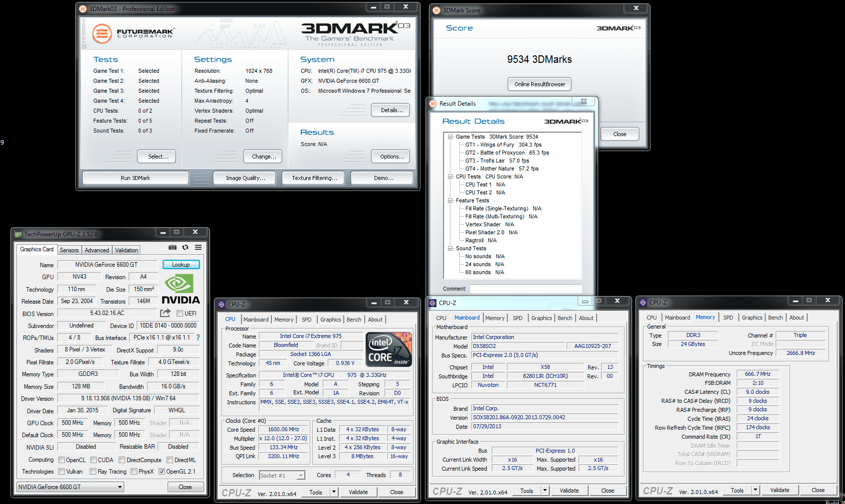
Task: Toggle the OpenCL checkbox
Action: 61,460
